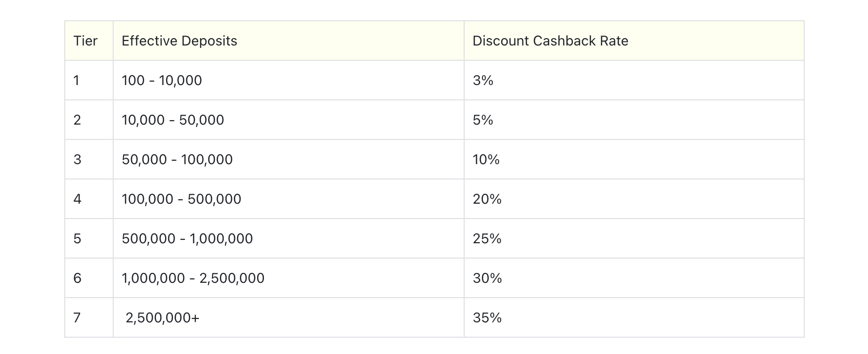The height and width of the screenshot is (354, 868).
Task: Select the Effective Deposits header cell
Action: (x=289, y=41)
